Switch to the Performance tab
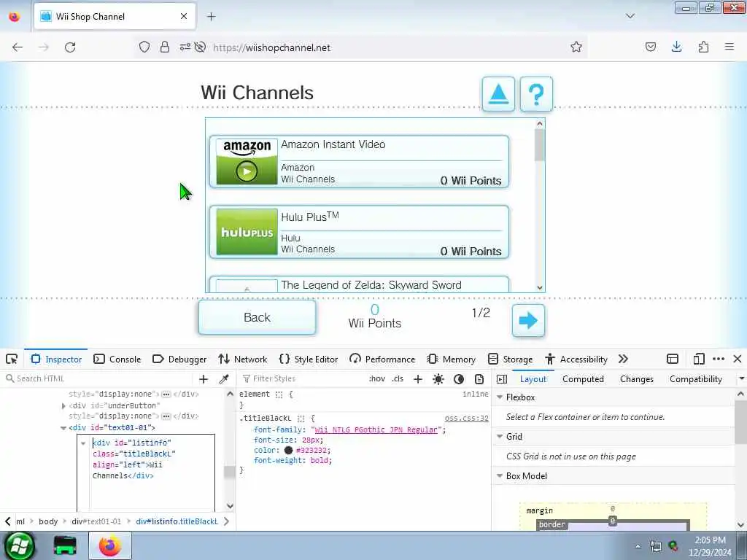Image resolution: width=747 pixels, height=560 pixels. 382,359
